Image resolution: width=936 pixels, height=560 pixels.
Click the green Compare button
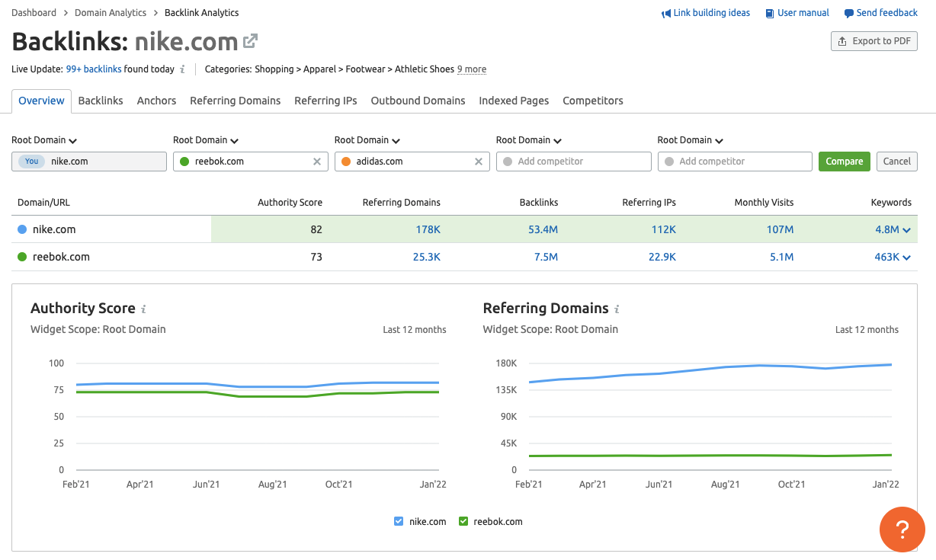pos(845,162)
